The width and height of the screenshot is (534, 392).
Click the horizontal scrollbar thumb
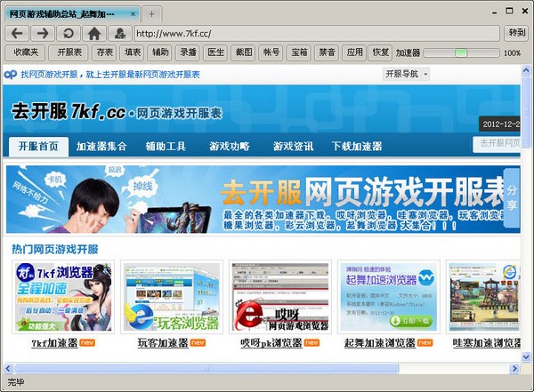point(206,368)
